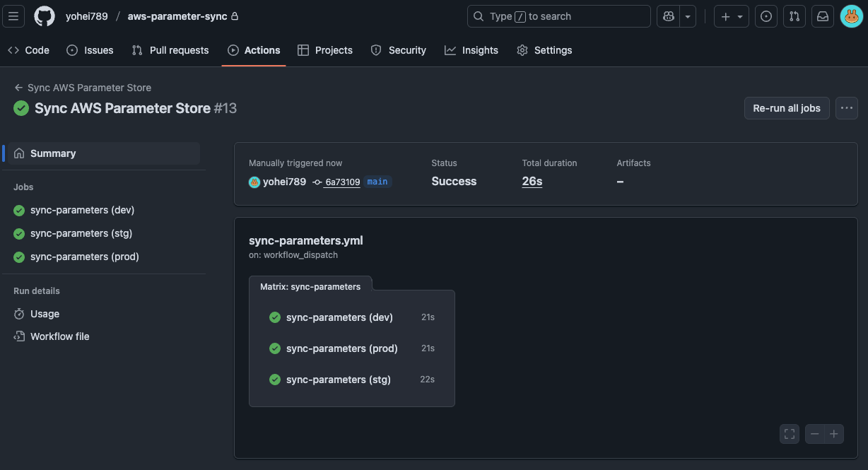Click the zoom-in plus control on the graph
Image resolution: width=868 pixels, height=470 pixels.
833,433
